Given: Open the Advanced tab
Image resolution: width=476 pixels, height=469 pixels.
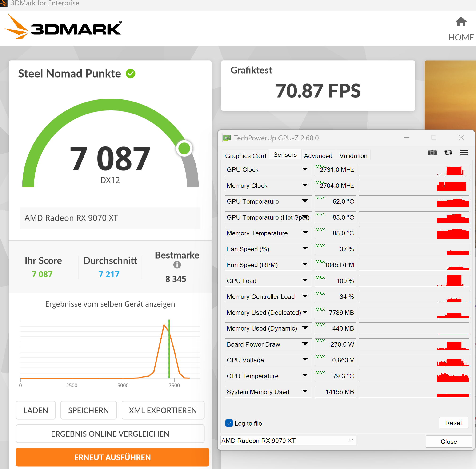Looking at the screenshot, I should point(318,156).
